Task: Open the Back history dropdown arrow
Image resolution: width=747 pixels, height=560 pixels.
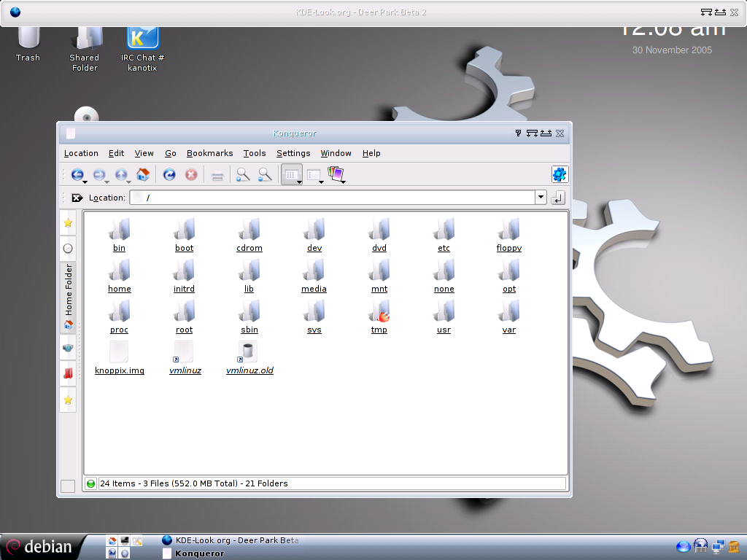Action: click(x=85, y=182)
